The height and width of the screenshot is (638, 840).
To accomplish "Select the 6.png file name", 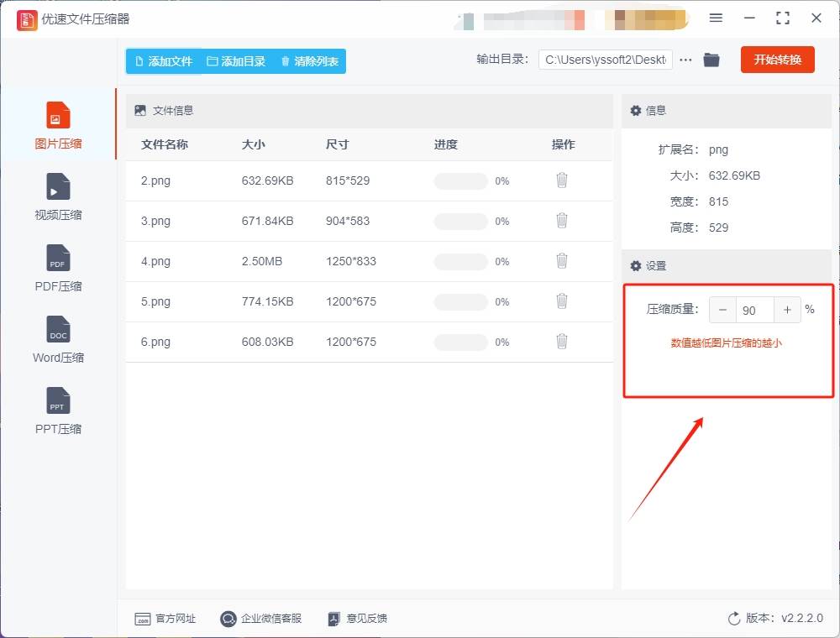I will click(x=155, y=342).
